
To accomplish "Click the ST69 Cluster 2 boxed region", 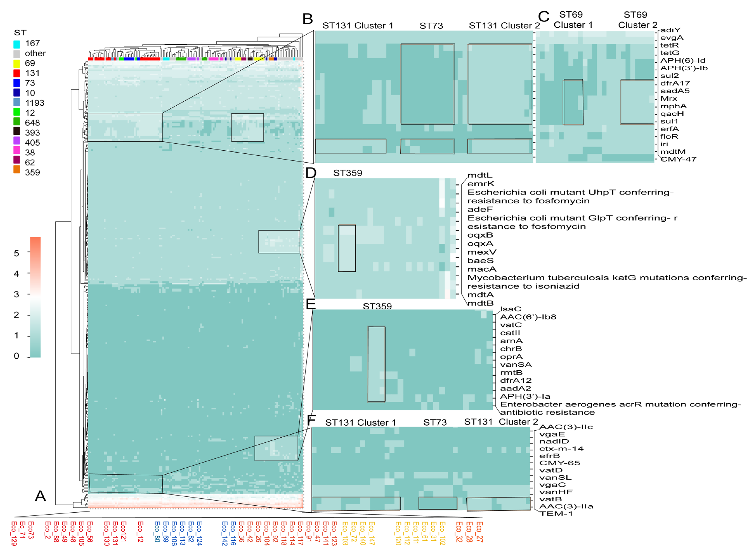I will 637,102.
